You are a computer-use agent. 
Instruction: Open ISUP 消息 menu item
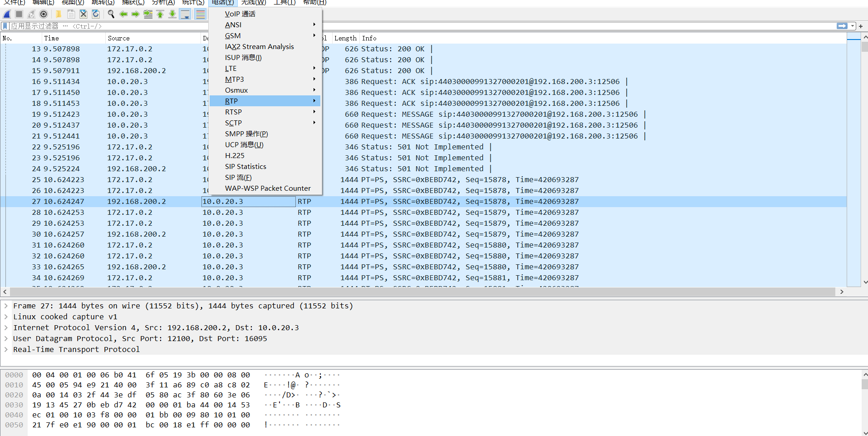265,58
